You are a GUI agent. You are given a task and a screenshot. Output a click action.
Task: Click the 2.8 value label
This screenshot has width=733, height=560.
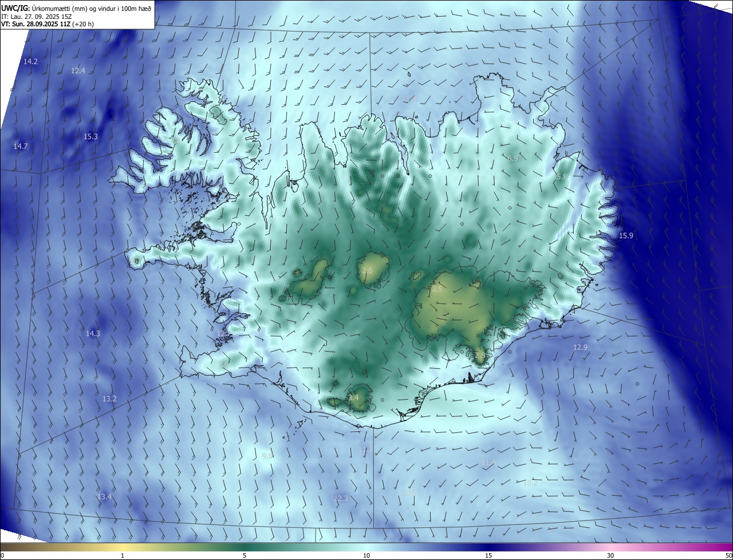pyautogui.click(x=480, y=355)
